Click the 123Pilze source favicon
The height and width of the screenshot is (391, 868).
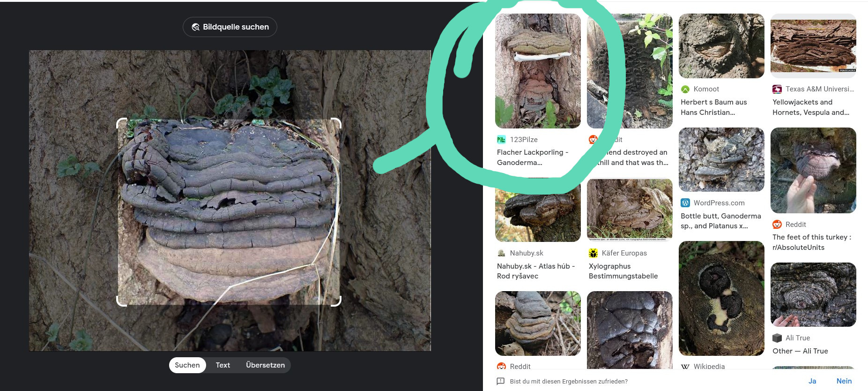tap(501, 140)
